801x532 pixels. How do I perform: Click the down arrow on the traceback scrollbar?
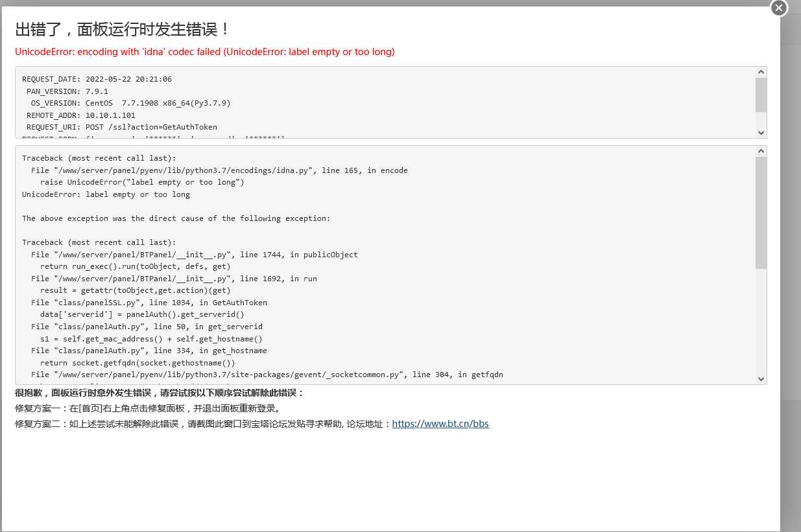click(x=760, y=378)
